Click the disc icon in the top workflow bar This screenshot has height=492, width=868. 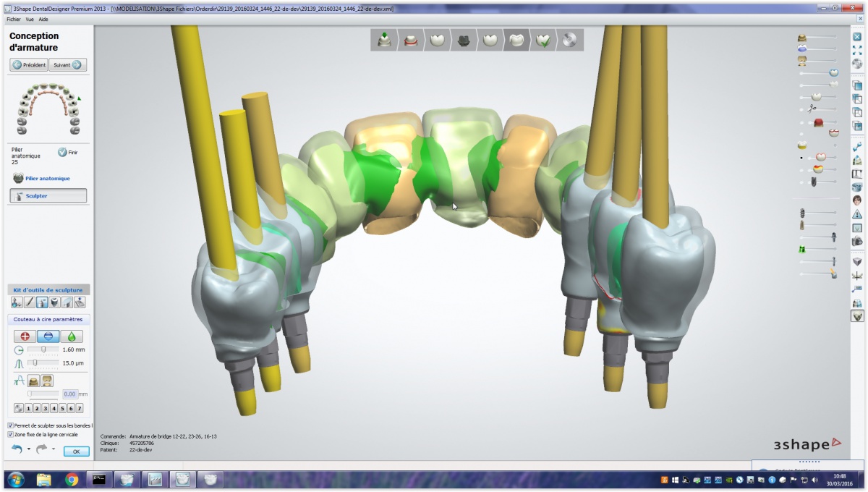pos(569,41)
